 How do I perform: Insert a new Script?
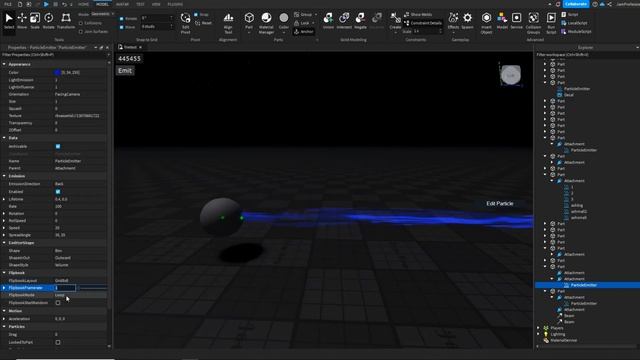(x=570, y=14)
